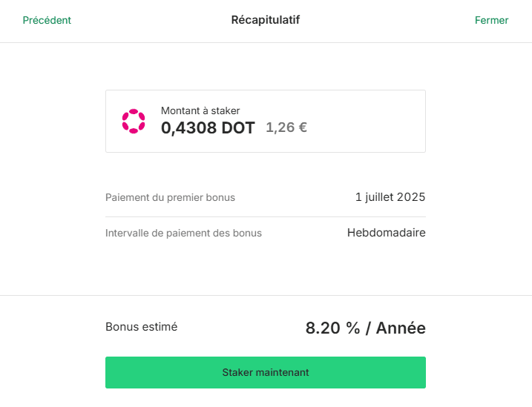
Task: Click the year 2025 in payment date
Action: [411, 197]
